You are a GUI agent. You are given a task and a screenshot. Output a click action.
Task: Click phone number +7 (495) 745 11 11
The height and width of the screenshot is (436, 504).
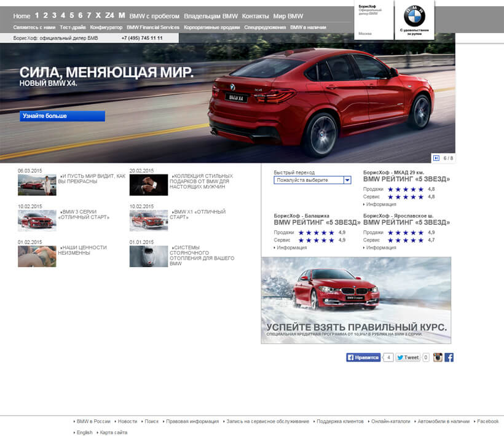point(142,38)
